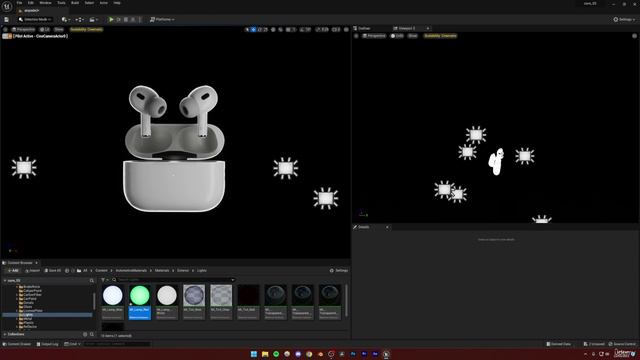The image size is (640, 360).
Task: Open camera speed dropdown in left viewport
Action: [x=336, y=29]
